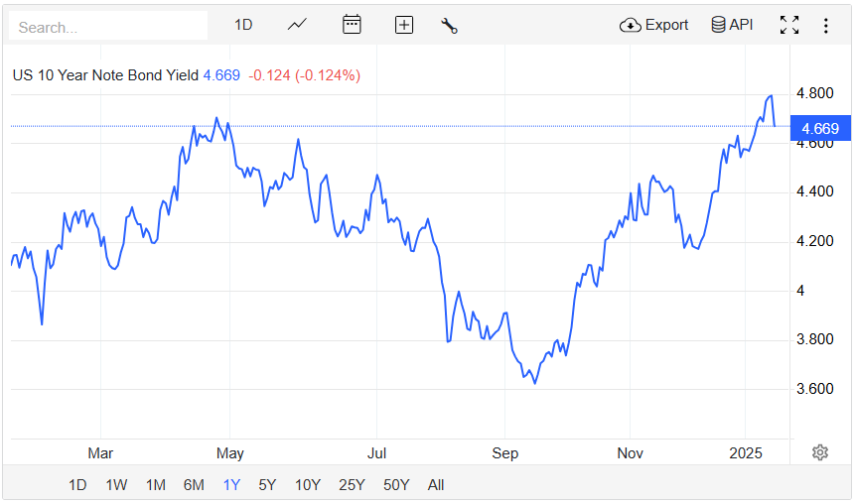The image size is (855, 504).
Task: Click the May x-axis label
Action: [x=230, y=453]
